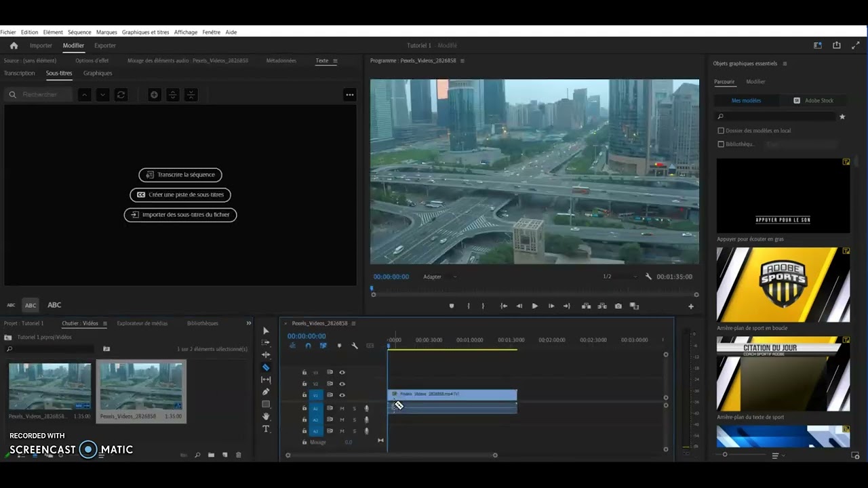Toggle visibility eye of track V3
The height and width of the screenshot is (488, 868).
click(x=342, y=372)
